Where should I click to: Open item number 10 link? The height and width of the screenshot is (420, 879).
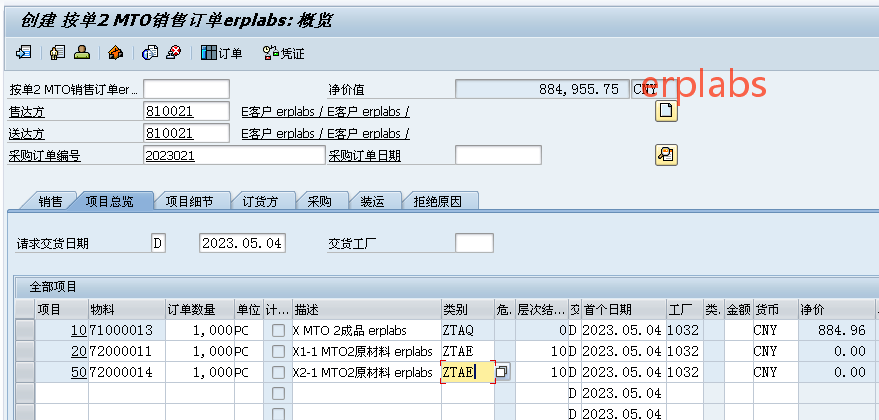(x=78, y=330)
